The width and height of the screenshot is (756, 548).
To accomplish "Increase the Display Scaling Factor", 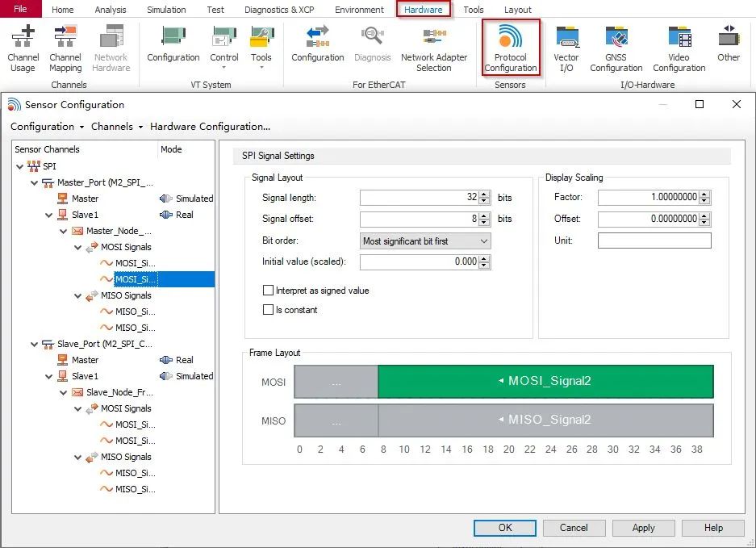I will 705,194.
